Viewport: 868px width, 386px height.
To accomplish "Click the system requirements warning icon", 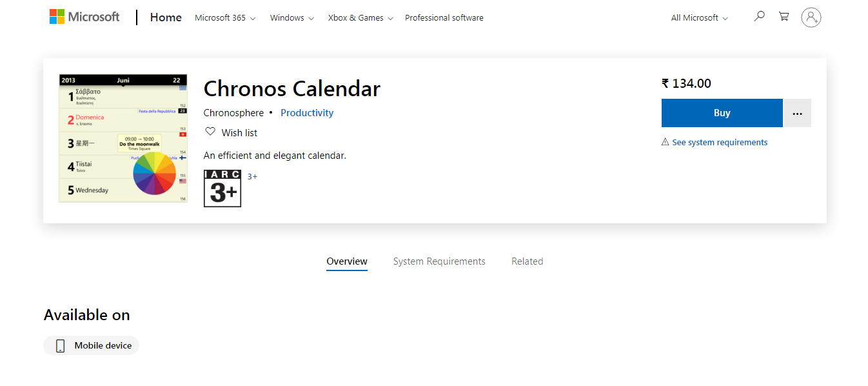I will click(665, 142).
